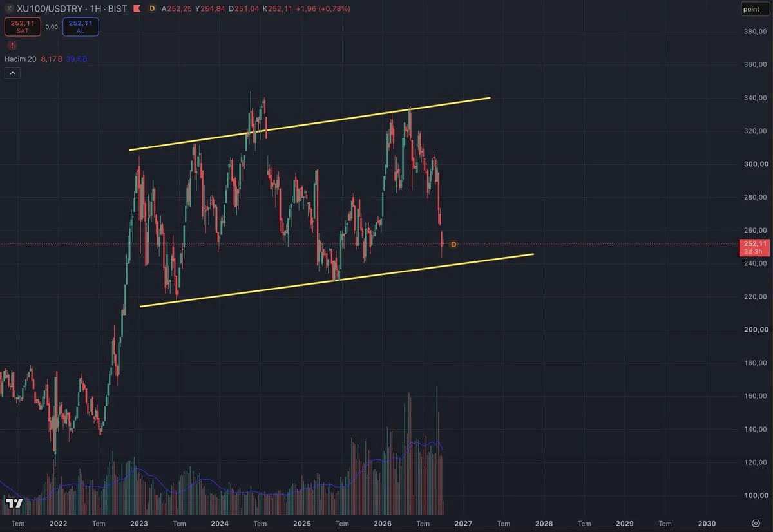773x532 pixels.
Task: Click the 200,00 price axis label
Action: (755, 330)
